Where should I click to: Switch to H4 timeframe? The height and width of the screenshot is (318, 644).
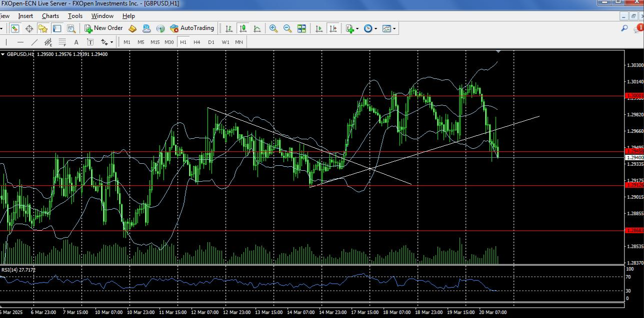[197, 42]
